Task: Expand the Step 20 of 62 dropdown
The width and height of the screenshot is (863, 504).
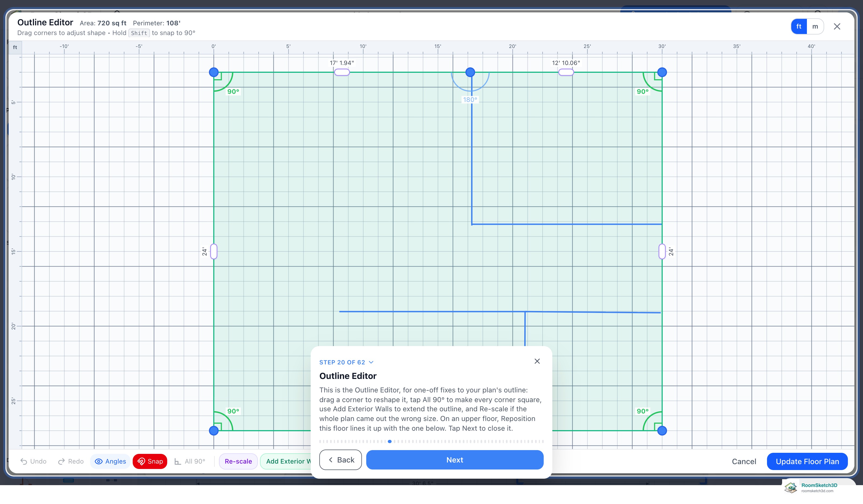Action: tap(346, 362)
